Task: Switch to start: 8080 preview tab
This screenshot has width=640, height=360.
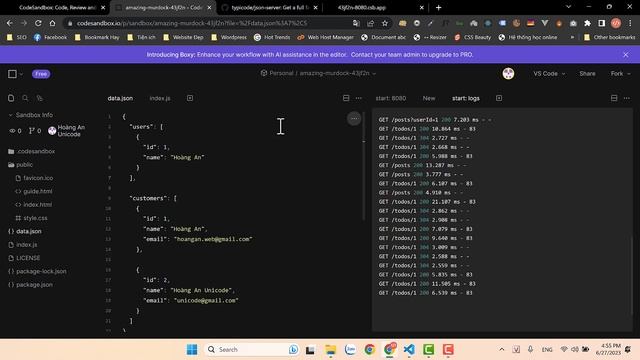Action: point(391,98)
